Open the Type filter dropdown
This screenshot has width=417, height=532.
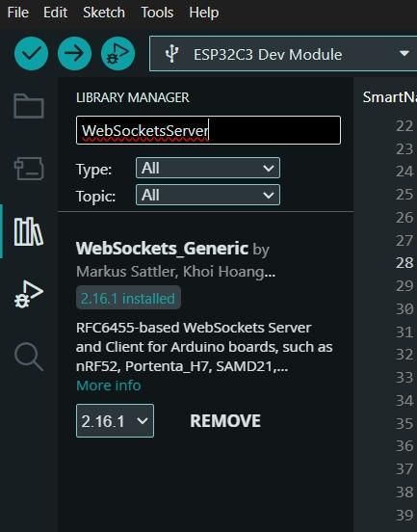click(x=208, y=168)
